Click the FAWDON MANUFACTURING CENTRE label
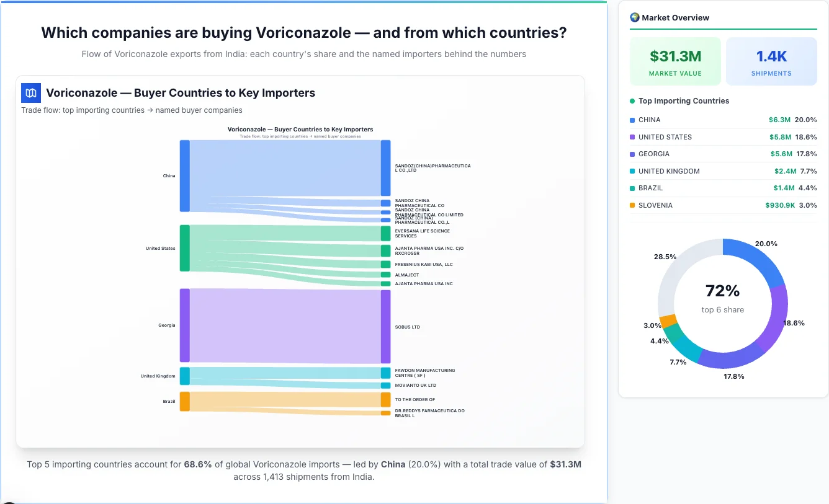Screen dimensions: 829x504 pyautogui.click(x=426, y=373)
